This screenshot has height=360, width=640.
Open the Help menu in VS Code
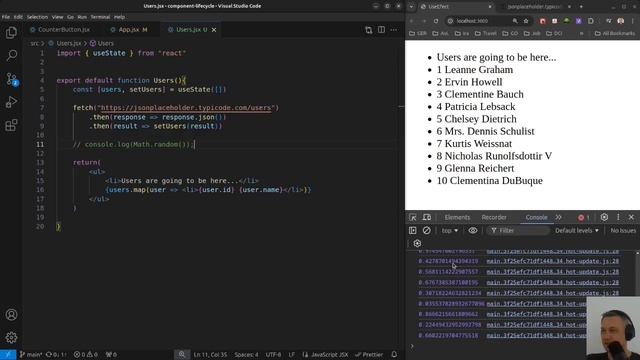(x=120, y=17)
